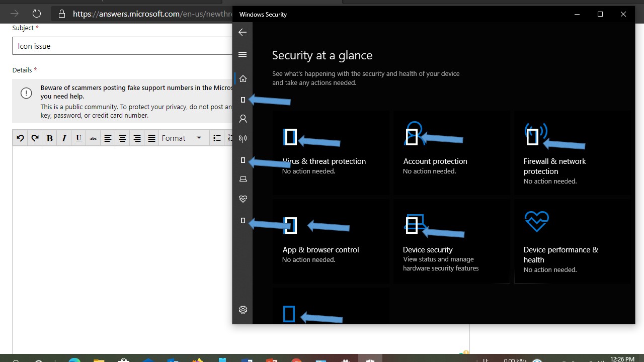Viewport: 644px width, 362px height.
Task: Open the Device performance & health tile
Action: pos(572,241)
